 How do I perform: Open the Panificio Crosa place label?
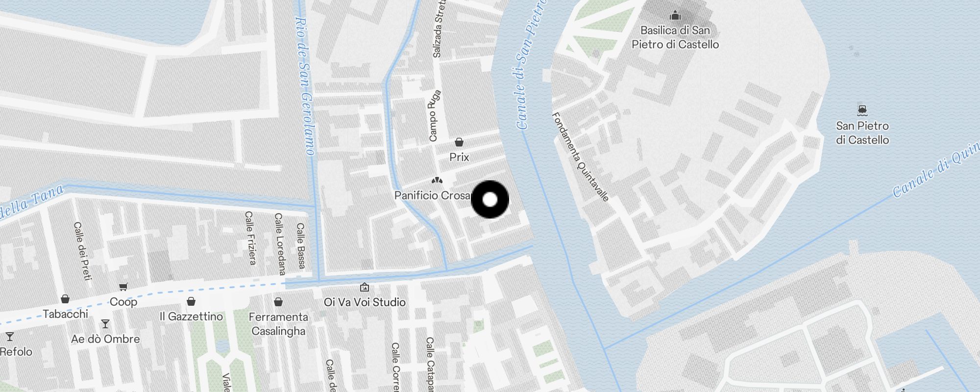point(433,196)
